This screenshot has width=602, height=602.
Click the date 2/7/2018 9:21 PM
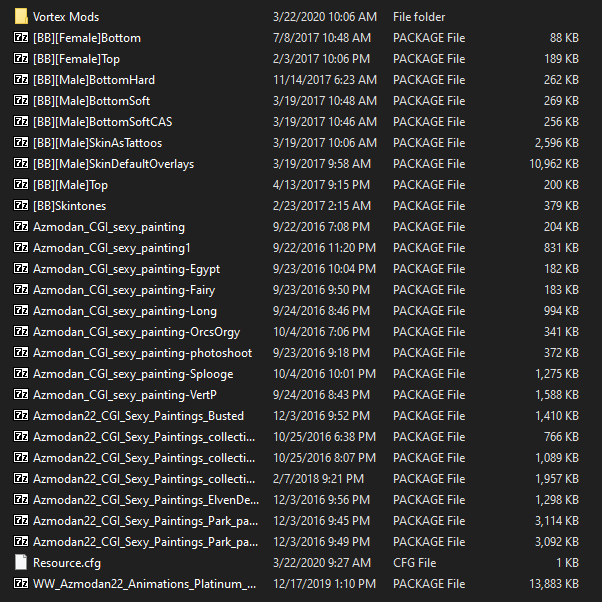pyautogui.click(x=318, y=479)
